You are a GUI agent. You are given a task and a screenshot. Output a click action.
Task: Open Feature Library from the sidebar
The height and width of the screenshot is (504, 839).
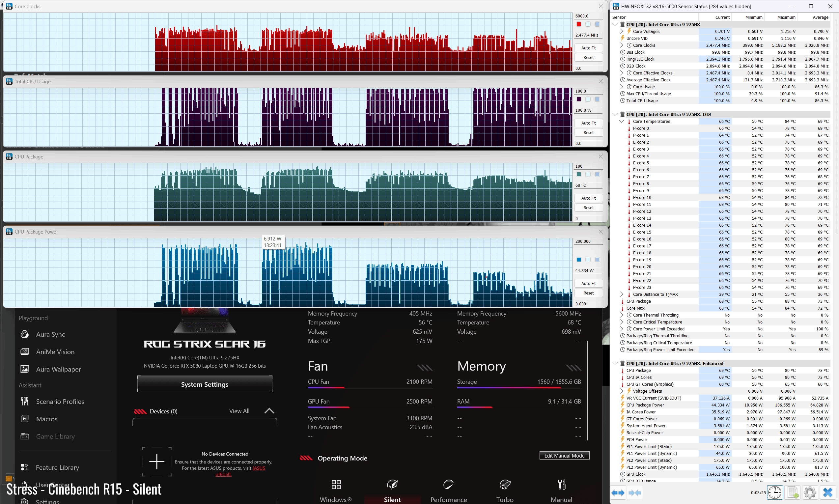(57, 467)
